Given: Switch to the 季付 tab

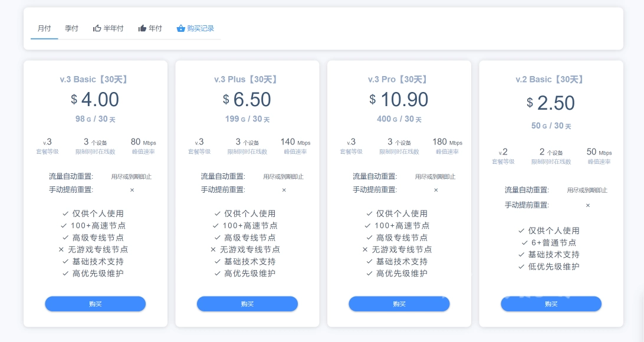Looking at the screenshot, I should point(71,28).
